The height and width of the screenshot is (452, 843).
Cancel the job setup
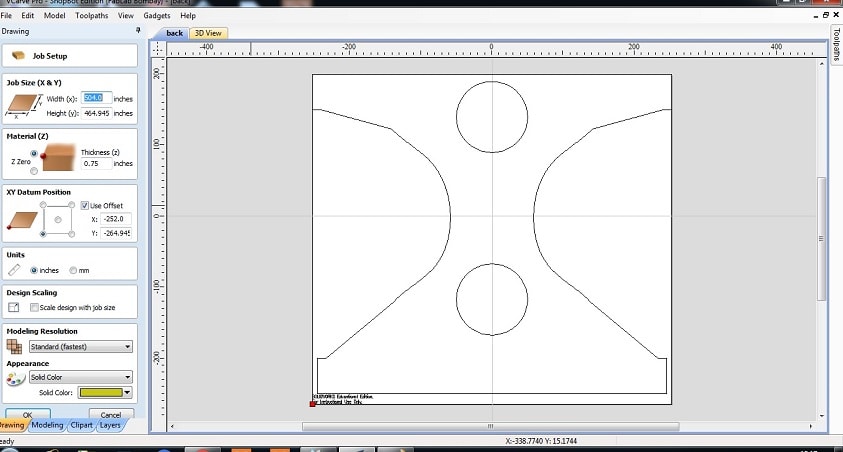[111, 414]
